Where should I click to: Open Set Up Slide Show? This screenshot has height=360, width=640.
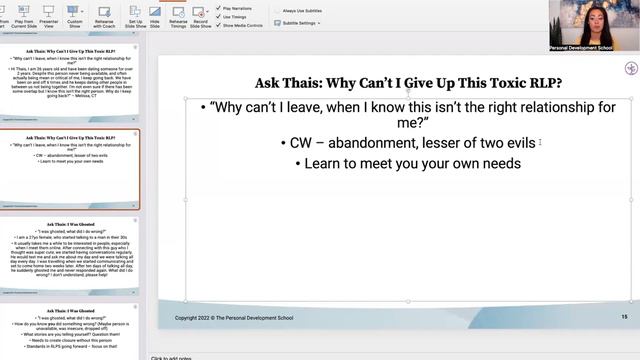point(135,17)
